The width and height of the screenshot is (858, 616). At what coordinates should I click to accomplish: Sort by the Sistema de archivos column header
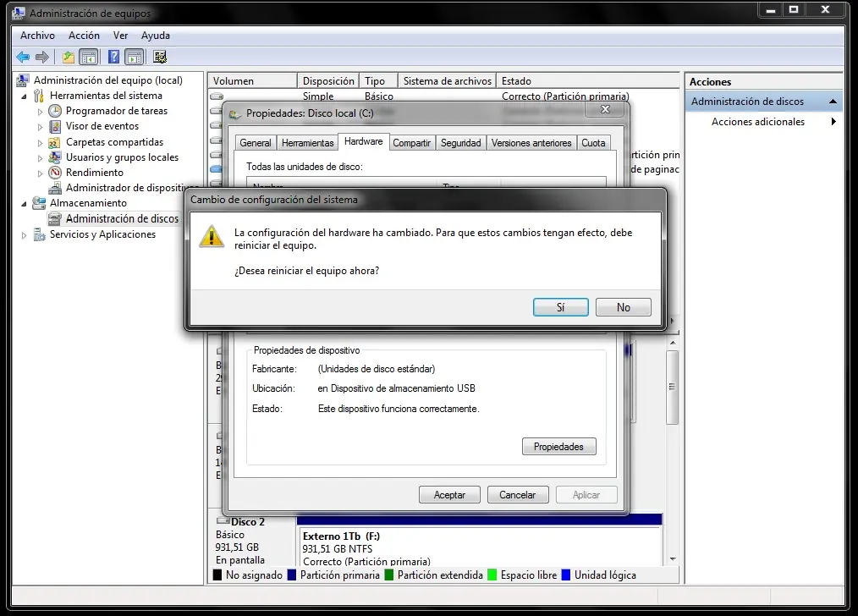[447, 81]
